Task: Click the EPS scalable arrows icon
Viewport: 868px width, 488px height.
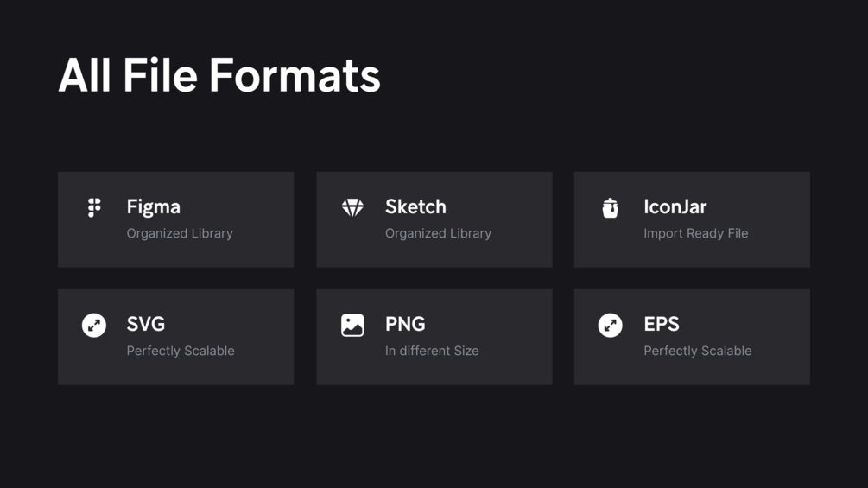Action: pos(610,326)
